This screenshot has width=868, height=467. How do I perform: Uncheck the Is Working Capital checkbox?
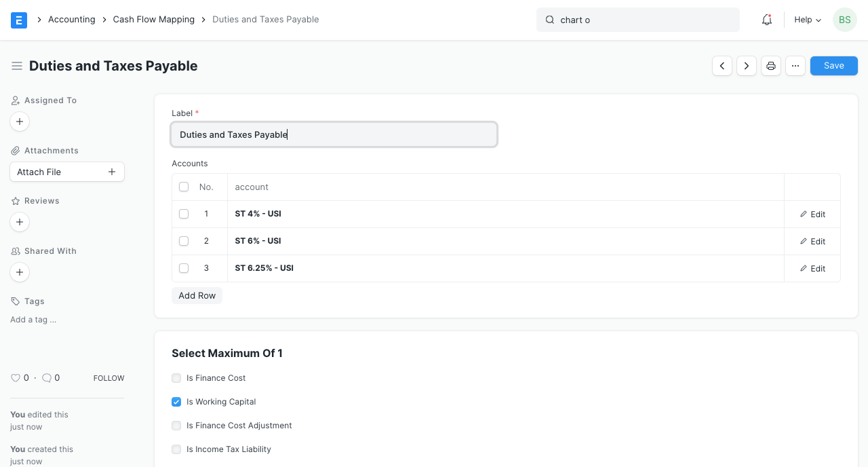(176, 402)
